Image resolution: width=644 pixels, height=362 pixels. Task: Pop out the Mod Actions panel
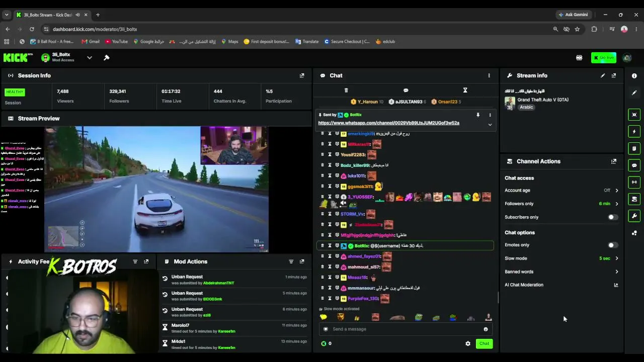pos(302,261)
